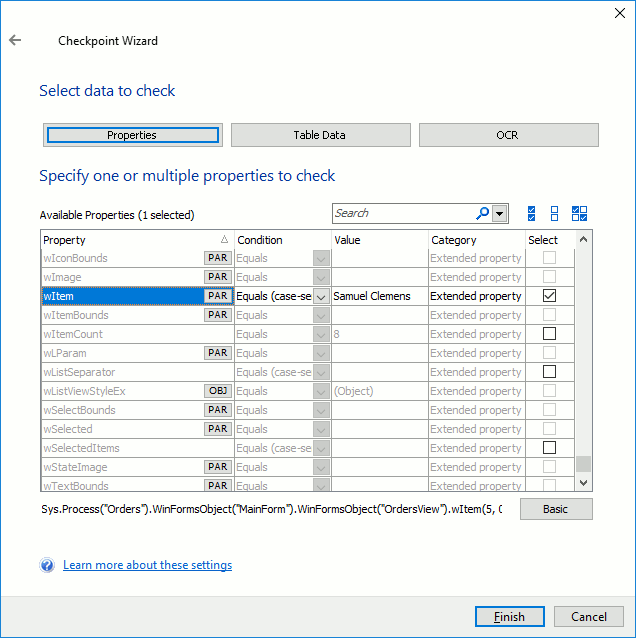The image size is (636, 638).
Task: Open the wListViewStyleEx condition dropdown
Action: (321, 391)
